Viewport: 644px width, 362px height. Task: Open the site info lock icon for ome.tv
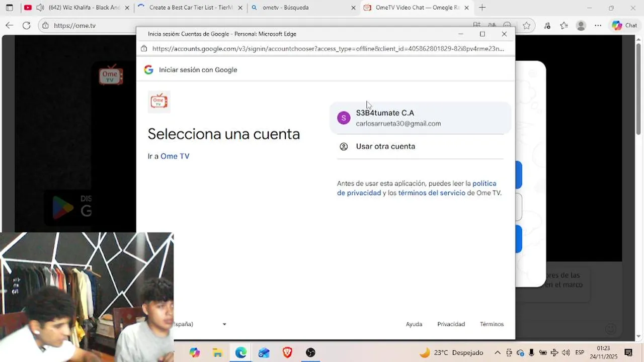tap(46, 25)
